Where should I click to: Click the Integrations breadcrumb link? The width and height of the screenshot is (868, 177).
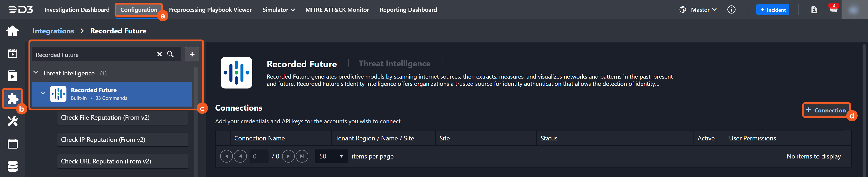tap(53, 31)
